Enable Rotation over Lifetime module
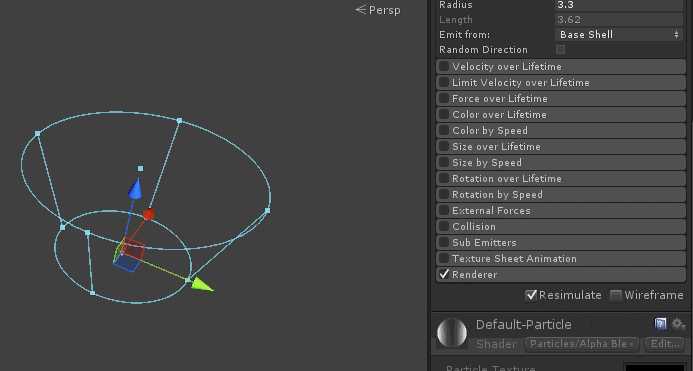This screenshot has width=693, height=371. point(443,179)
